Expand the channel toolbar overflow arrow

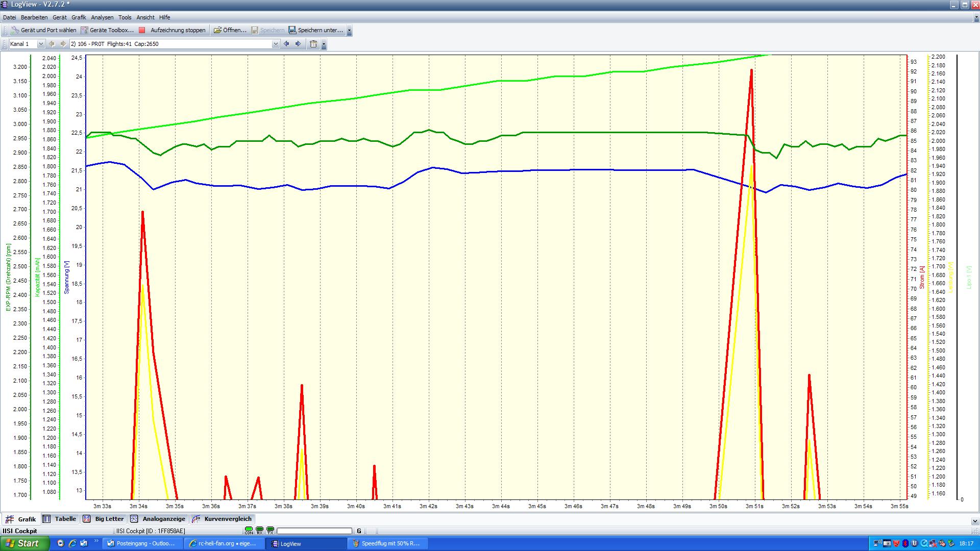[324, 44]
